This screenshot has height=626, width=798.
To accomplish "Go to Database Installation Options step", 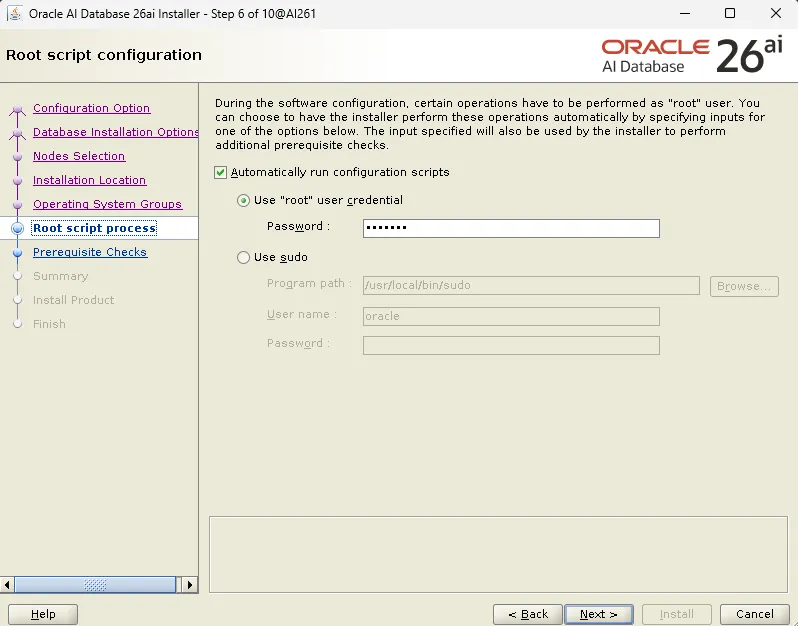I will (x=116, y=132).
